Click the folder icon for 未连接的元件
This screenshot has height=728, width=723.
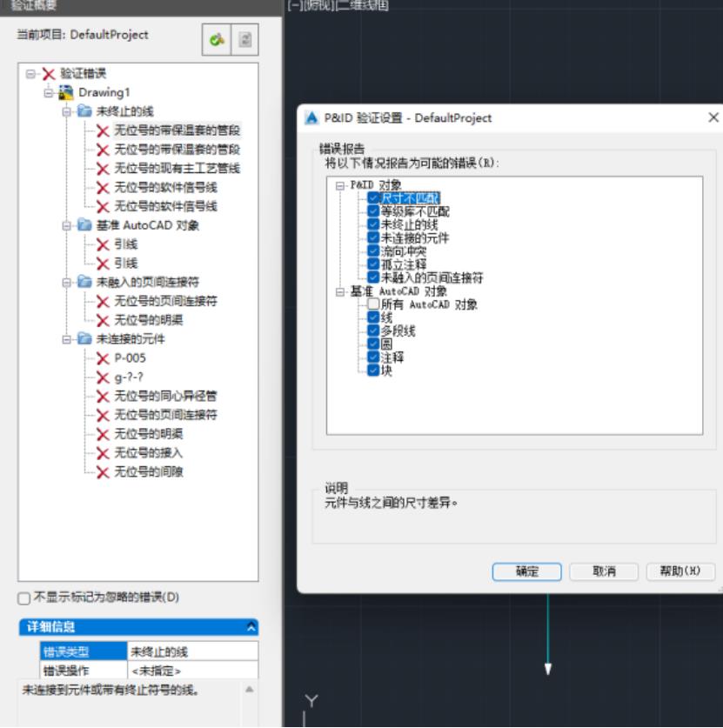click(x=84, y=339)
